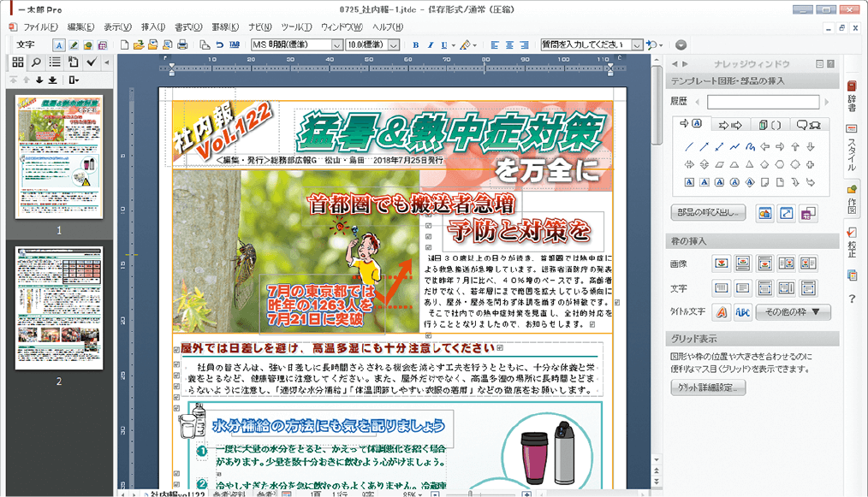Screen dimensions: 868x497
Task: Open a file with the folder icon
Action: tap(139, 44)
